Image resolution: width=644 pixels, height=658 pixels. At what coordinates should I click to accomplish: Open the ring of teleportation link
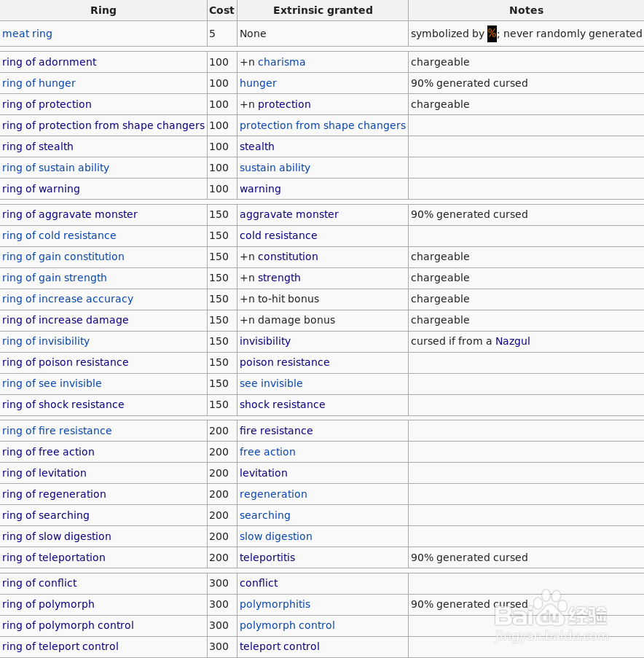pyautogui.click(x=54, y=557)
